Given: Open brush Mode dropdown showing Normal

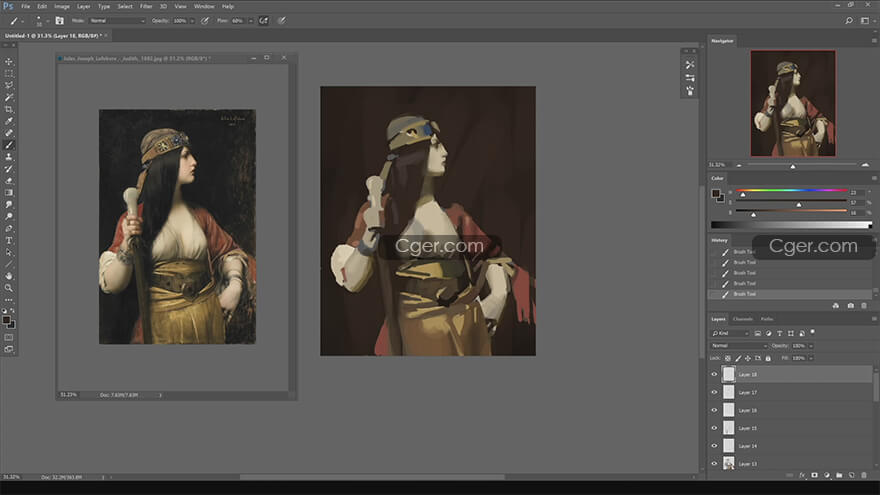Looking at the screenshot, I should tap(117, 21).
